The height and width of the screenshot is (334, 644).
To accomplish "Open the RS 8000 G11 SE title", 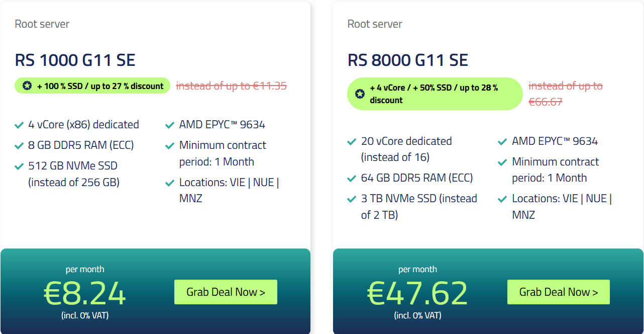I will coord(408,60).
